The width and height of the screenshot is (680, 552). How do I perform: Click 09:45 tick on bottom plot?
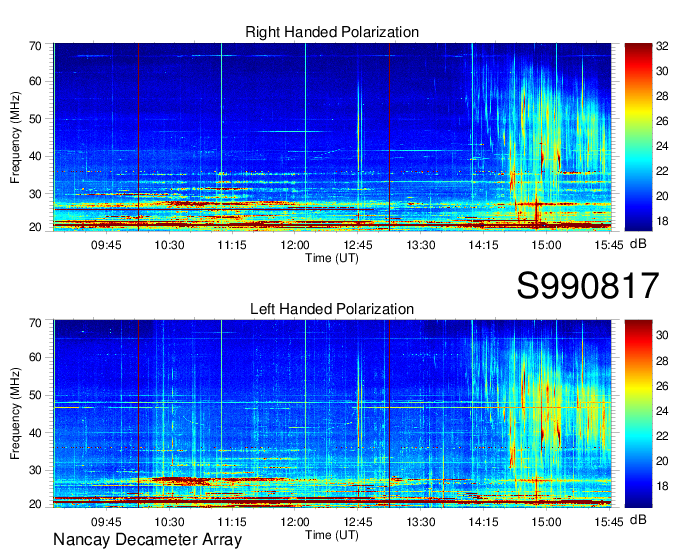106,522
